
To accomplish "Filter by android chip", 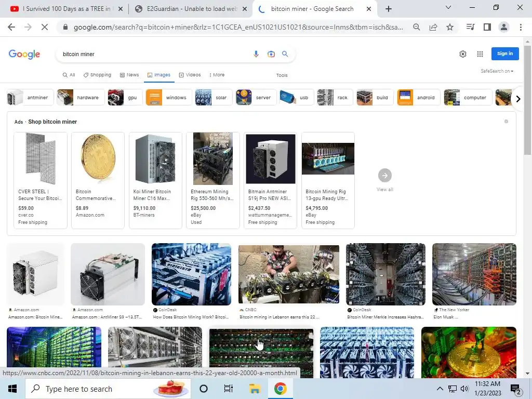I will [418, 97].
